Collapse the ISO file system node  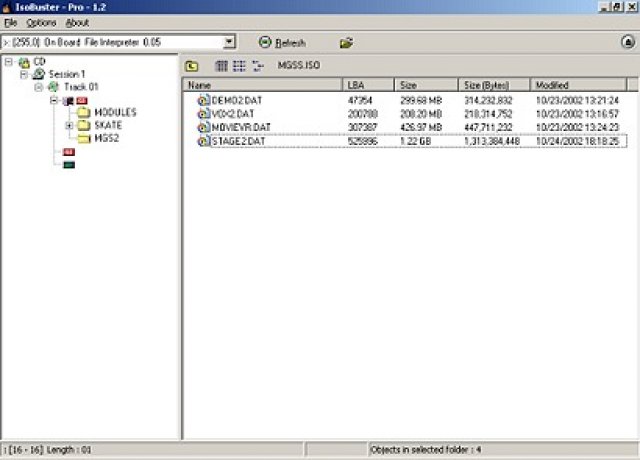[x=54, y=100]
